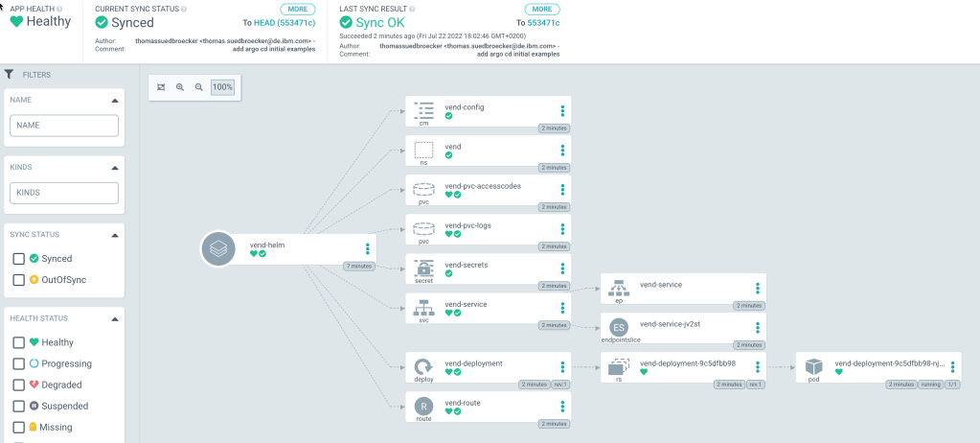Toggle the OutOfSync filter checkbox

coord(18,280)
